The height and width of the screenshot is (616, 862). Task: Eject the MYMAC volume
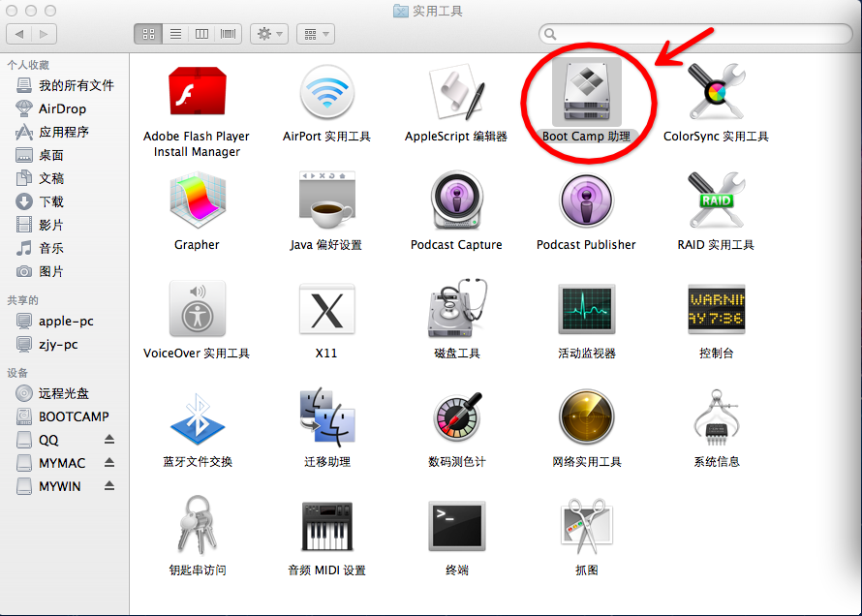point(109,463)
